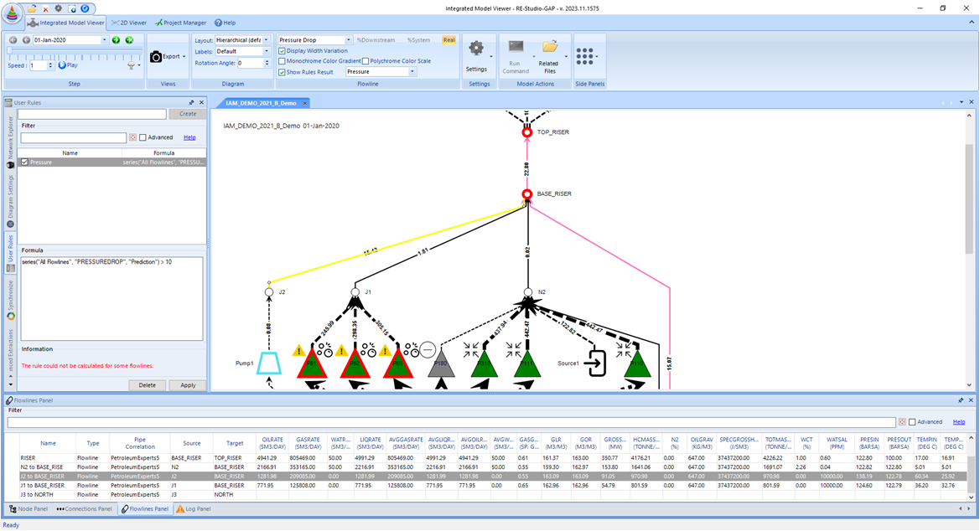The width and height of the screenshot is (980, 531).
Task: Toggle Display Width Variation checkbox
Action: tap(282, 51)
